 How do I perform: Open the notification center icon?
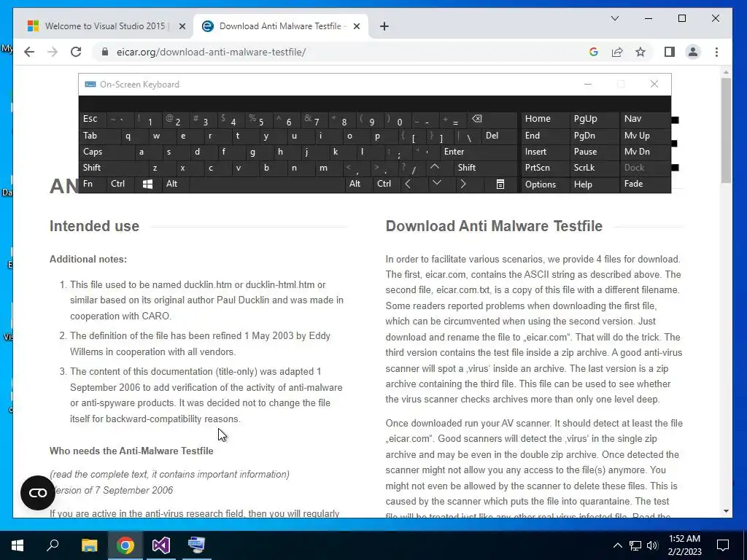723,545
